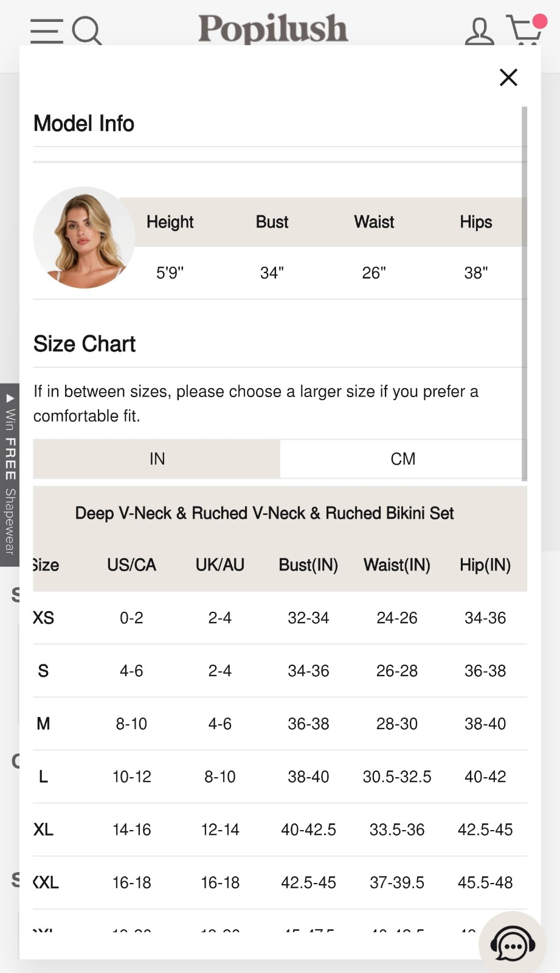560x973 pixels.
Task: Click the Model Info heading
Action: tap(84, 123)
